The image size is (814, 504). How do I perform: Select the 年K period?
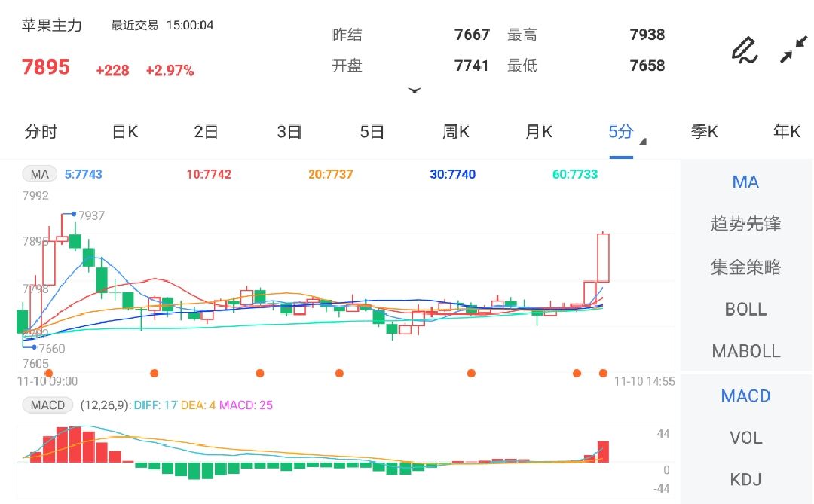tap(787, 131)
